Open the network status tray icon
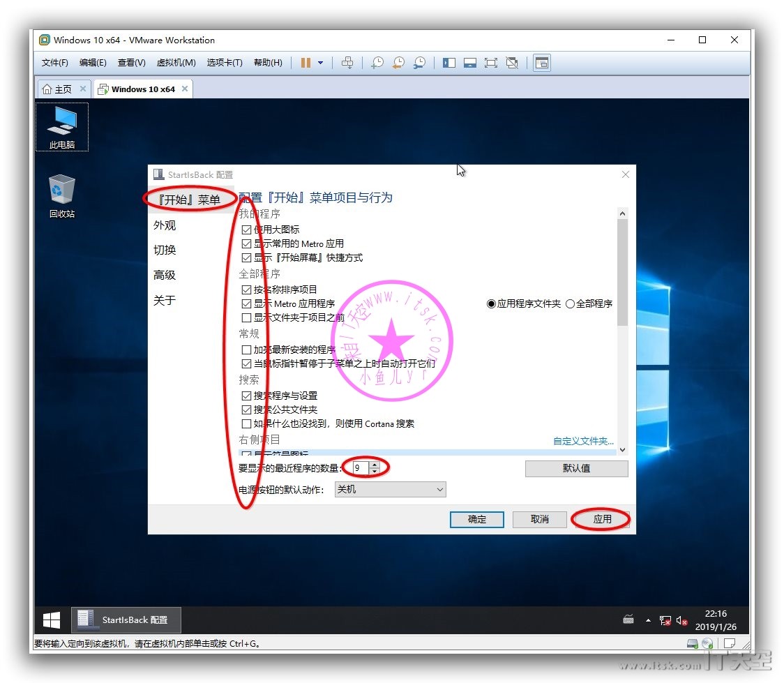The height and width of the screenshot is (683, 784). (665, 620)
